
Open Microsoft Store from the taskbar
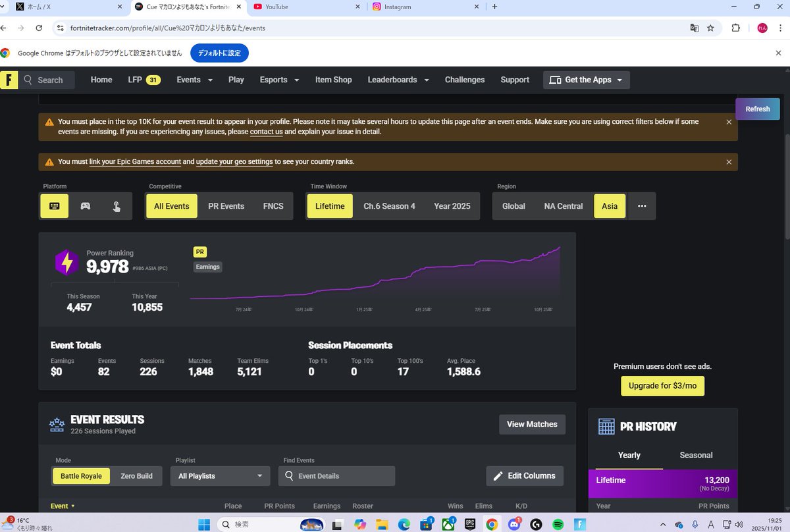click(425, 524)
